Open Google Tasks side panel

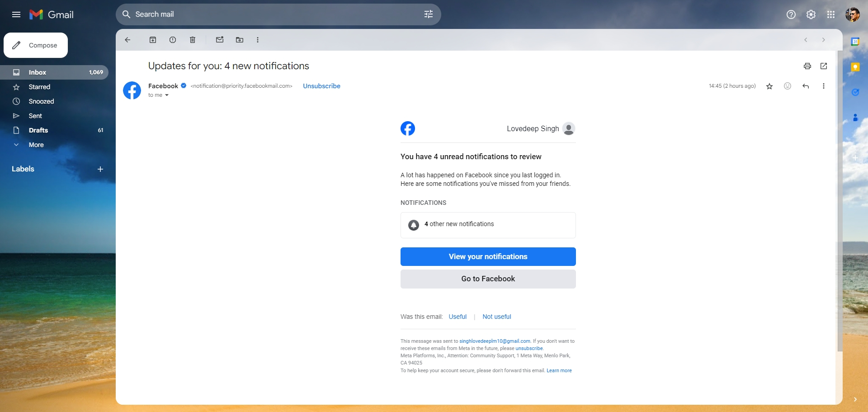click(x=855, y=92)
